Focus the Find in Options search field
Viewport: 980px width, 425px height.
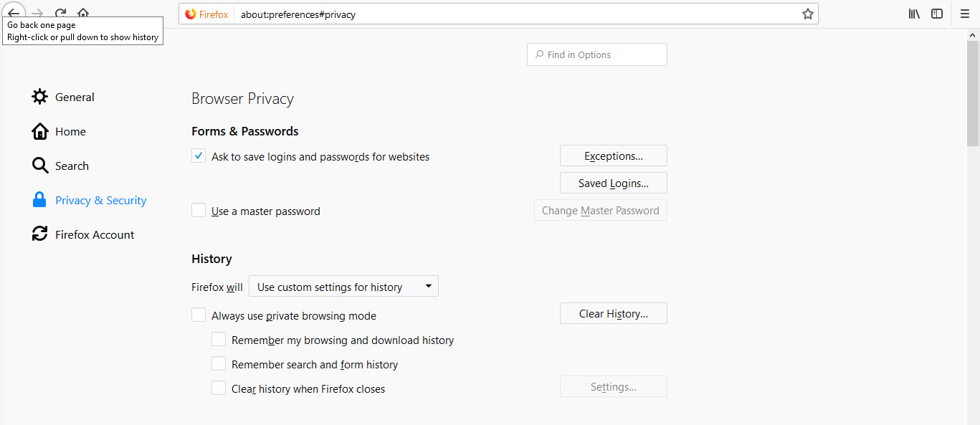point(597,54)
